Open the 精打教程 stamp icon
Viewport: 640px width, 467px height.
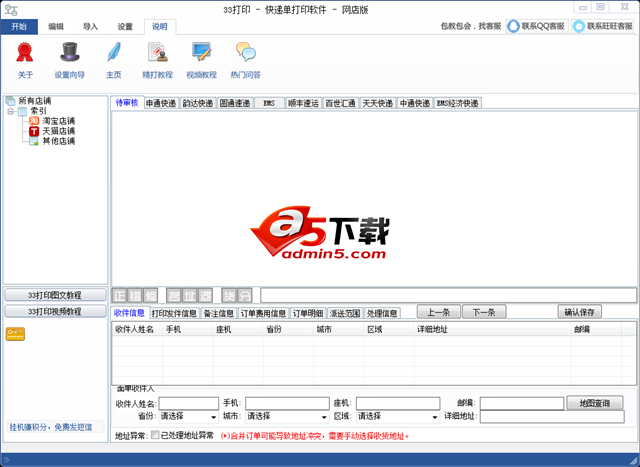click(158, 52)
